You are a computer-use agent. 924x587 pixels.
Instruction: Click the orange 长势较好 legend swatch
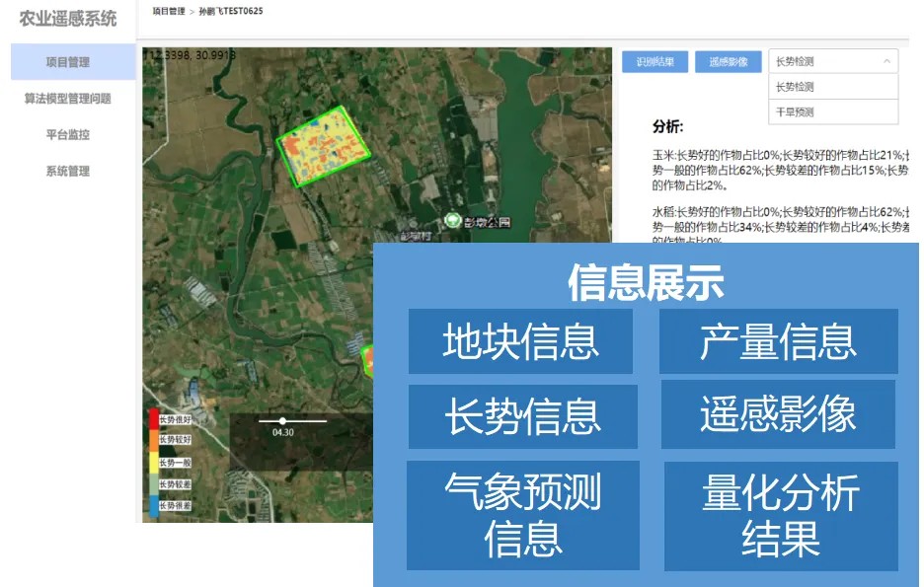point(152,440)
